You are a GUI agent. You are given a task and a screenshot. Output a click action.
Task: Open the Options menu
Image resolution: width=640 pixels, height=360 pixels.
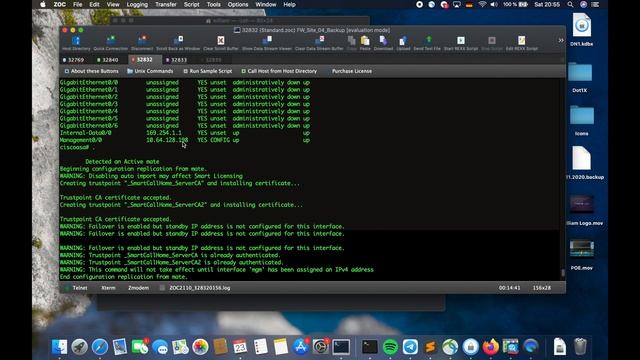click(238, 4)
